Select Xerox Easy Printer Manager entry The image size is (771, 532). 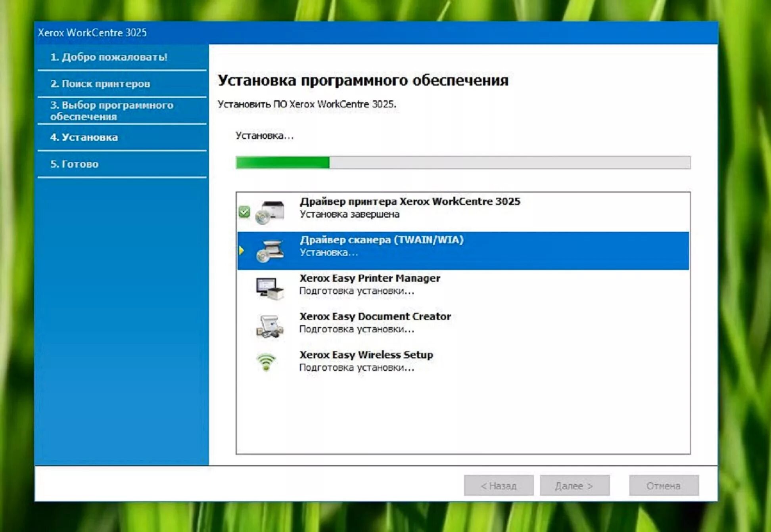pos(463,289)
